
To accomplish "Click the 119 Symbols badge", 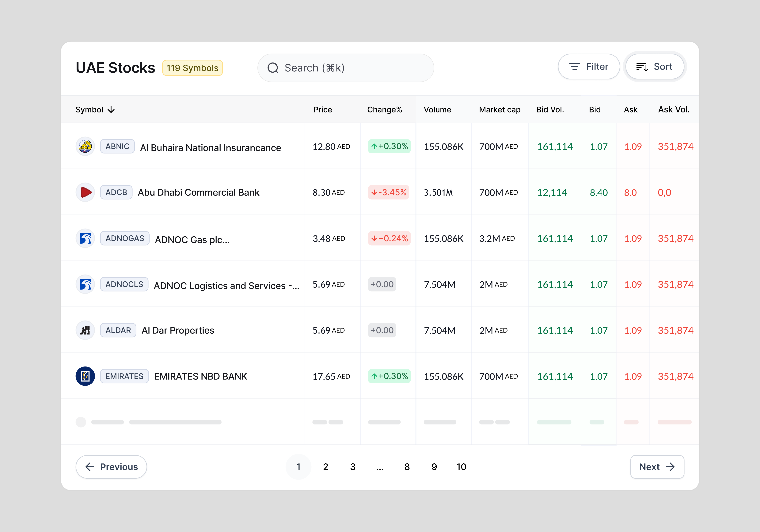I will point(192,67).
